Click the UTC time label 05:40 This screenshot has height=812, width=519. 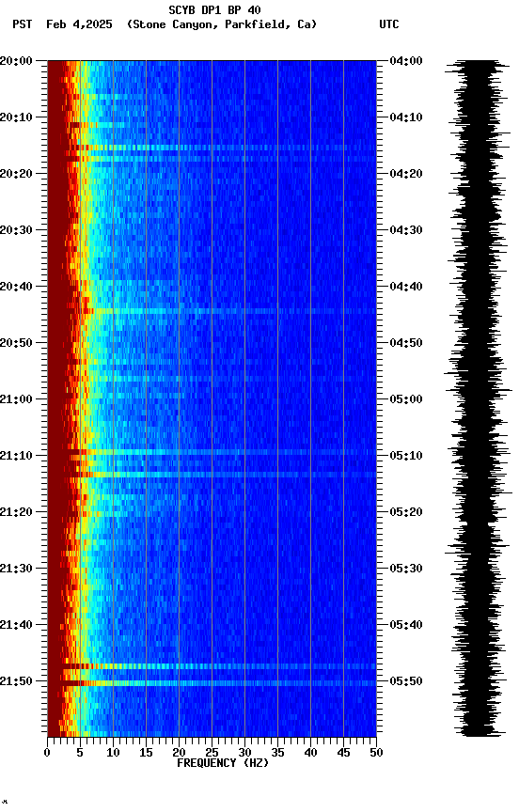[406, 625]
